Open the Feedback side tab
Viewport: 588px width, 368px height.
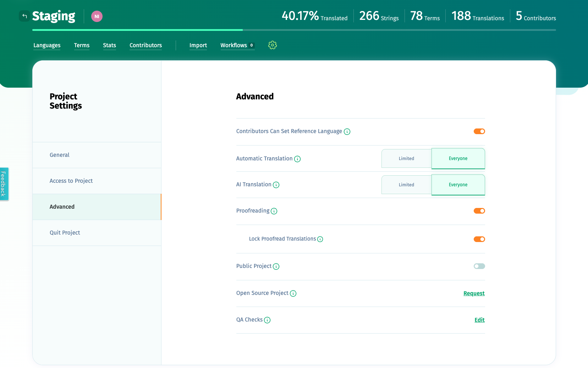coord(4,184)
